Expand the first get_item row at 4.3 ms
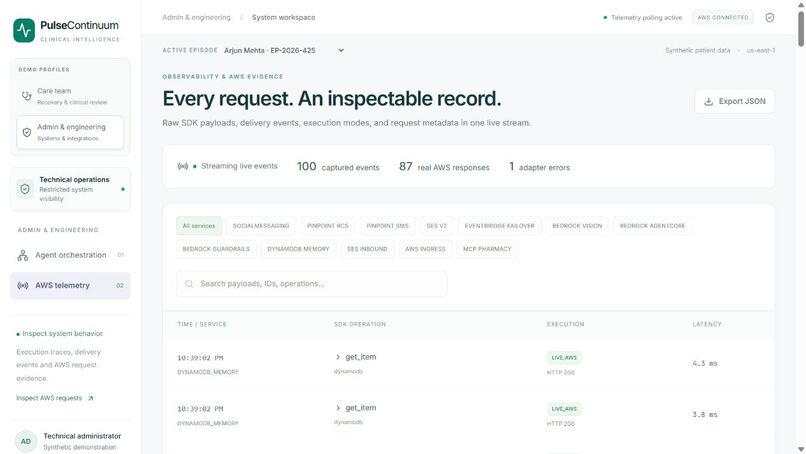Viewport: 806px width, 454px height. coord(338,357)
